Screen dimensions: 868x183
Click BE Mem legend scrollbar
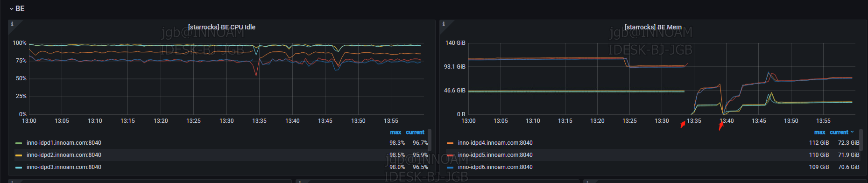click(x=861, y=141)
